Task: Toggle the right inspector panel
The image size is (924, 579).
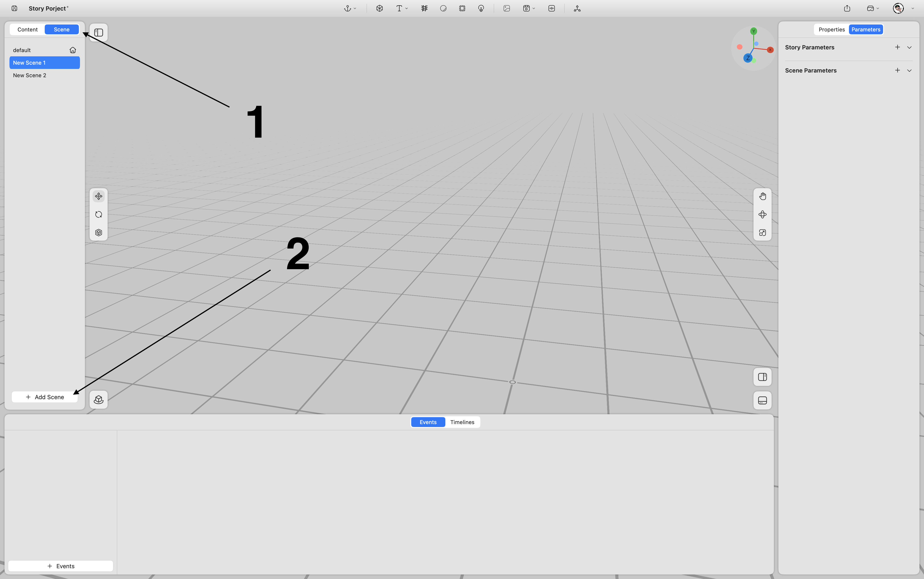Action: (x=762, y=377)
